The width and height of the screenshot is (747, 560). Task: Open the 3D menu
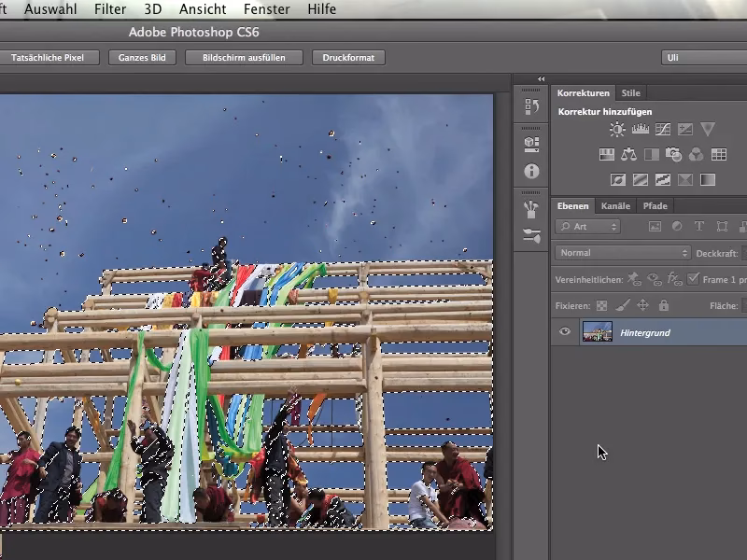(153, 9)
